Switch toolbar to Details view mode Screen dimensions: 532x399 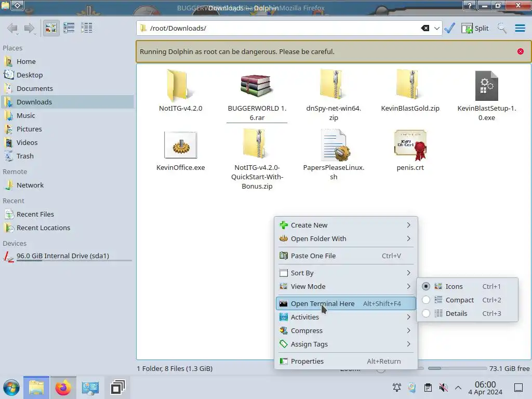[87, 28]
